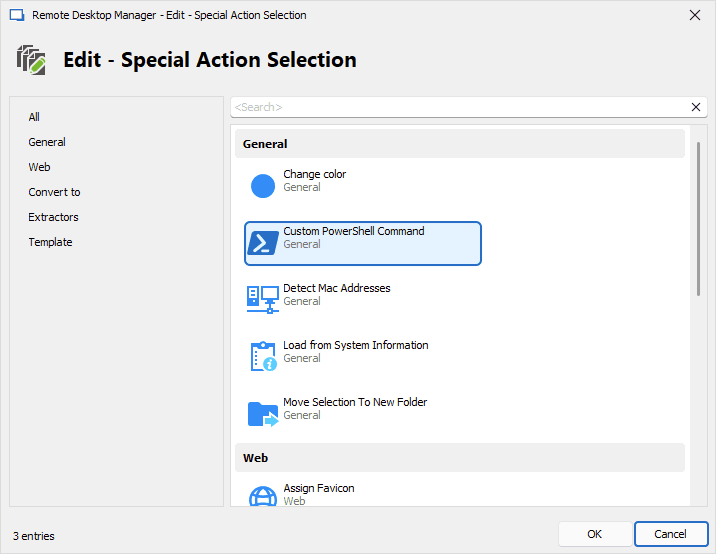This screenshot has height=554, width=716.
Task: Click the Remote Desktop Manager title bar icon
Action: (x=16, y=15)
